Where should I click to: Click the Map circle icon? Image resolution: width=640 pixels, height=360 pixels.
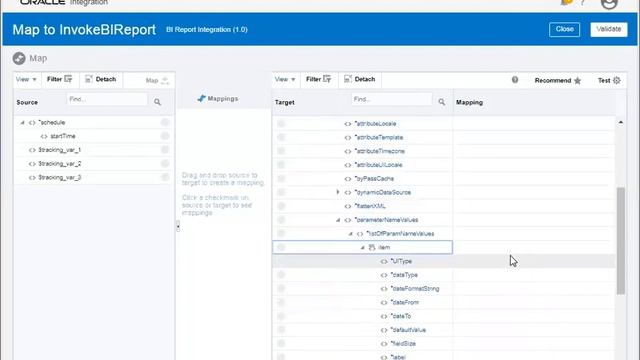click(x=19, y=58)
